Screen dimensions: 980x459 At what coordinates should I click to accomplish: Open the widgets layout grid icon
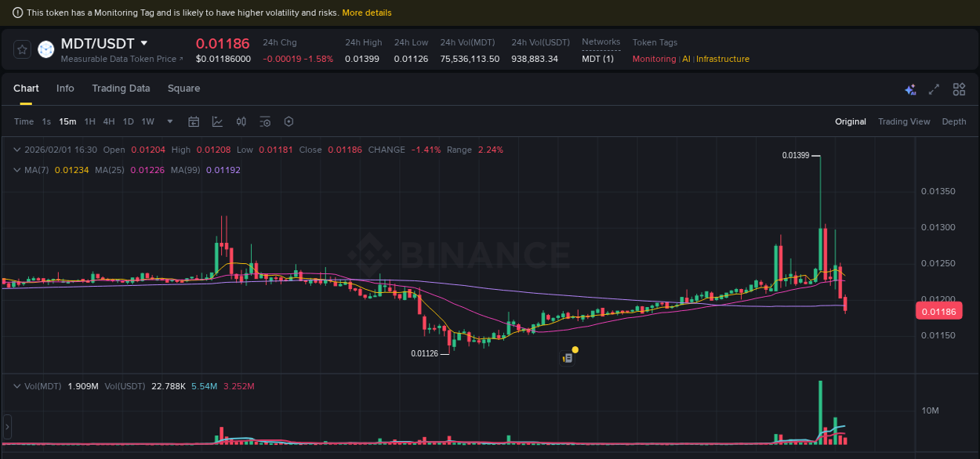coord(959,89)
